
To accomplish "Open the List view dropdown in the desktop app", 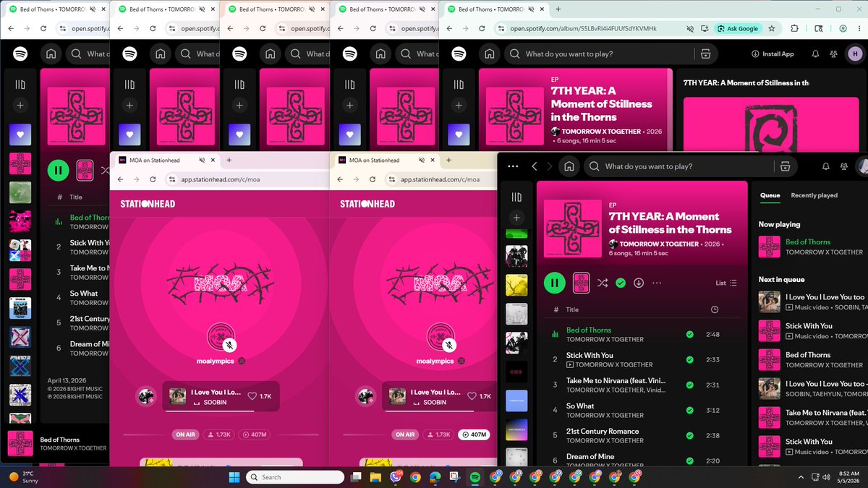I will (x=726, y=283).
